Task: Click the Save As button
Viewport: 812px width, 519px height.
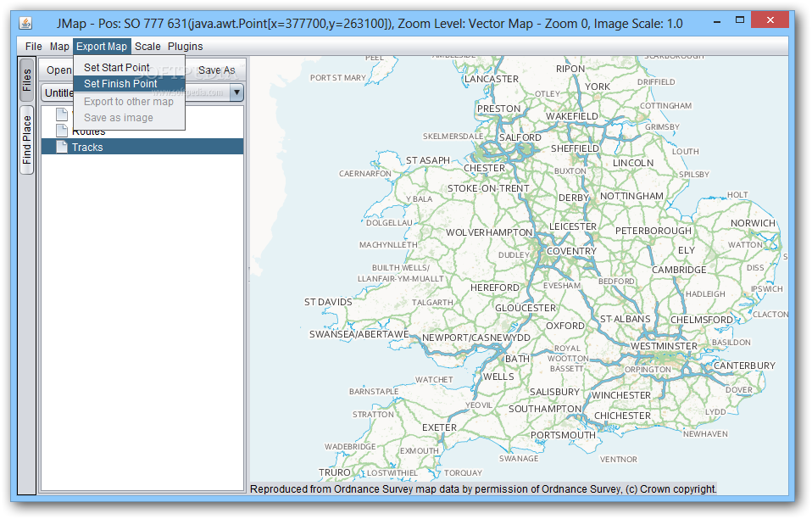Action: point(216,70)
